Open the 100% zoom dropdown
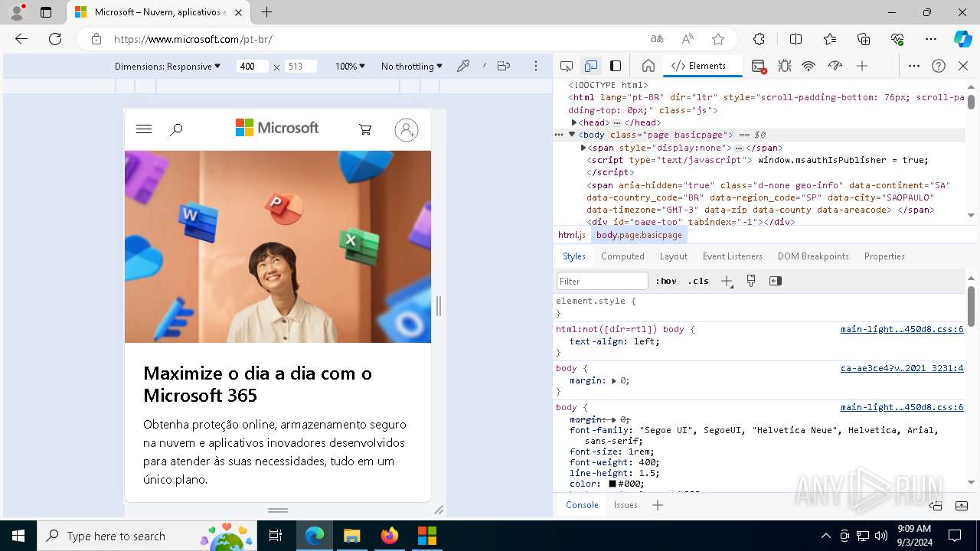Viewport: 980px width, 551px height. [350, 67]
